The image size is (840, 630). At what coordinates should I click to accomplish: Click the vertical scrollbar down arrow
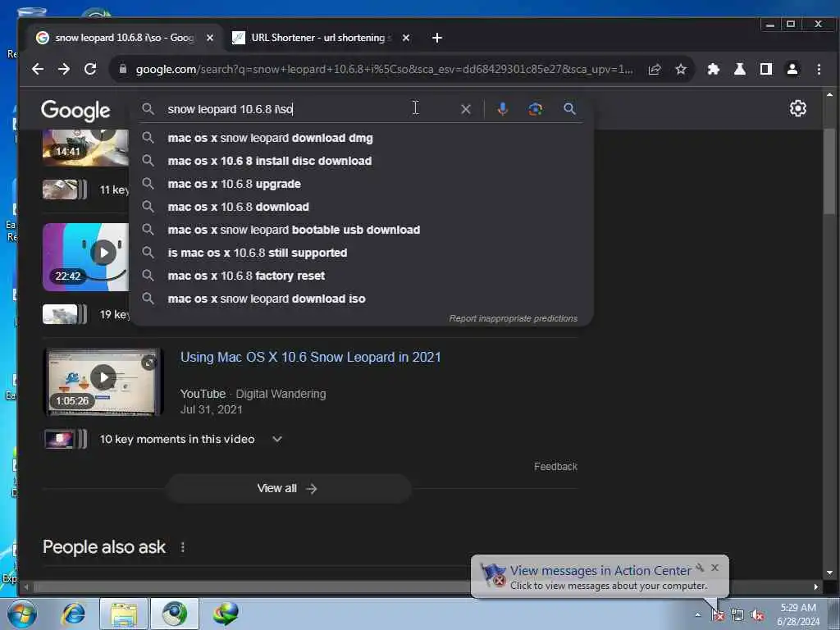829,573
